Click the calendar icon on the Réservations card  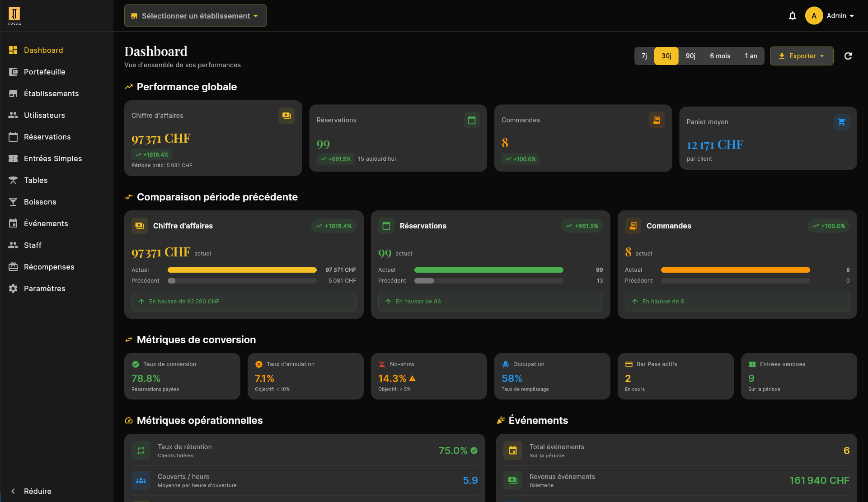coord(472,120)
